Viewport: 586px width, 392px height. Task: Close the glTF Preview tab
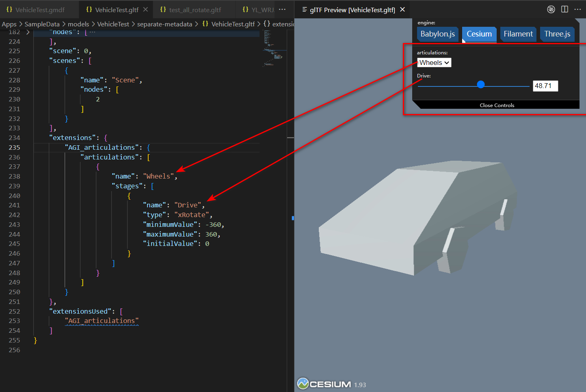[x=402, y=9]
